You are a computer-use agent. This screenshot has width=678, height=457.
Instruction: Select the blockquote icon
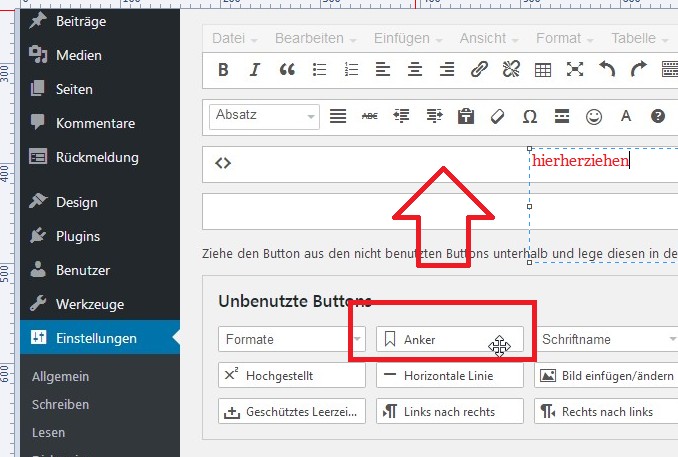coord(287,70)
